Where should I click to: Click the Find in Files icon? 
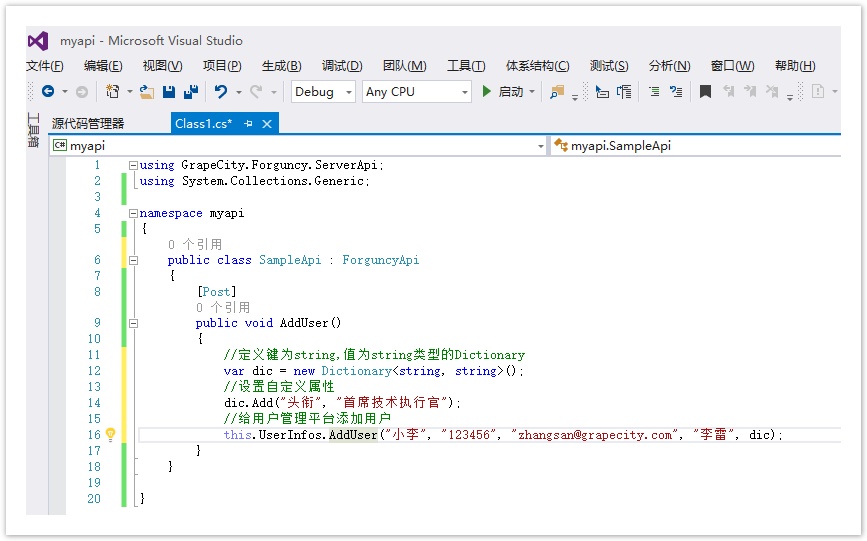[x=557, y=92]
